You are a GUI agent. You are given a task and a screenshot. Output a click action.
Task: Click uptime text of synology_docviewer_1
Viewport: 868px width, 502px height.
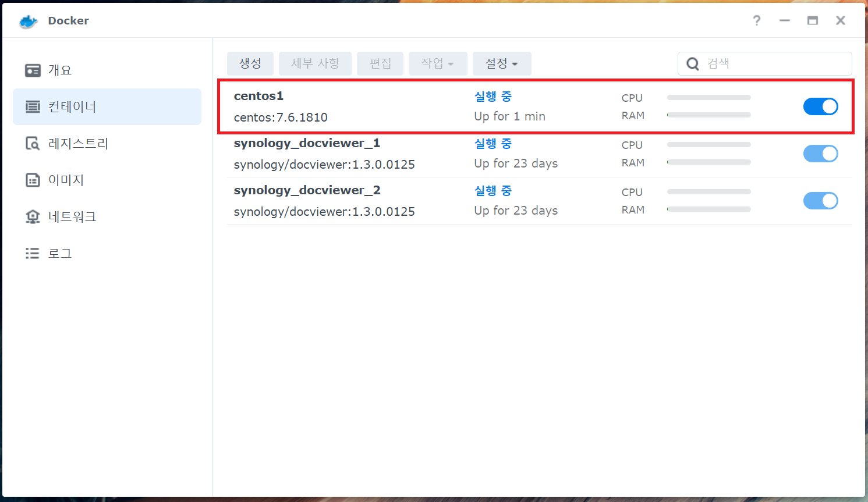(x=516, y=163)
